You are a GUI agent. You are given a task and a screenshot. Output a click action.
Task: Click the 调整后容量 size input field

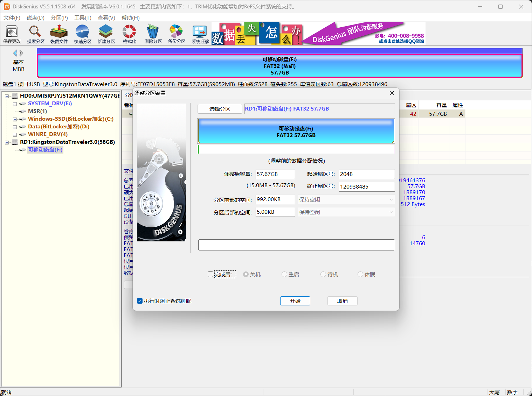275,174
